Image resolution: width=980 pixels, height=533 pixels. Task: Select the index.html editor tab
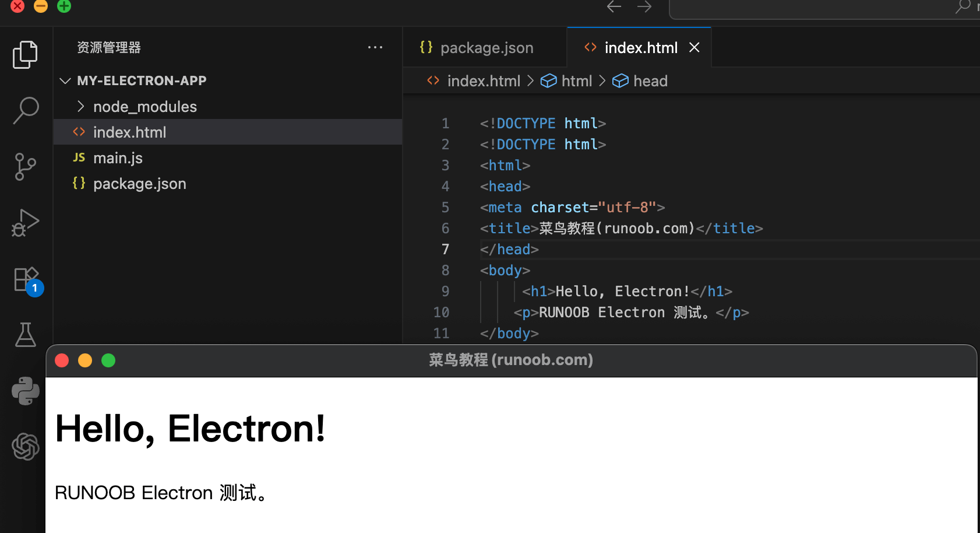click(x=640, y=48)
